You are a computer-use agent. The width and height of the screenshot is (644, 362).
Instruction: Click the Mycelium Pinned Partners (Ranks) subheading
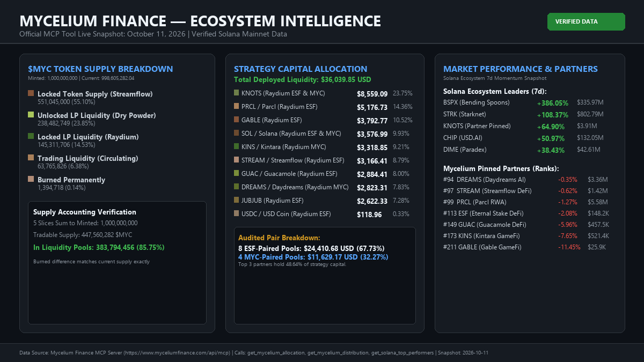[501, 168]
